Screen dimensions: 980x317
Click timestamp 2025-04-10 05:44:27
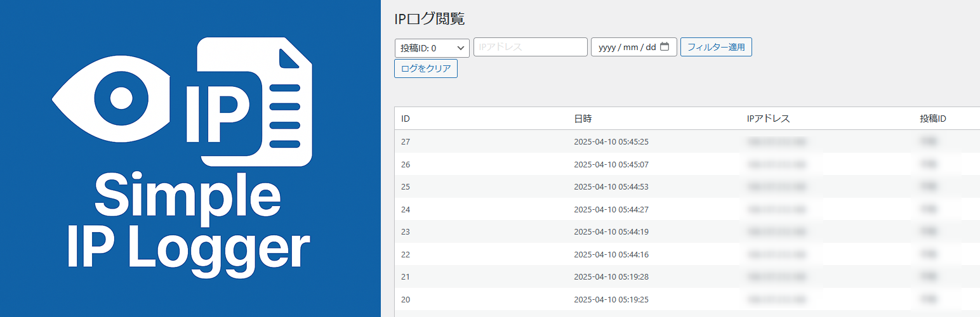coord(611,209)
